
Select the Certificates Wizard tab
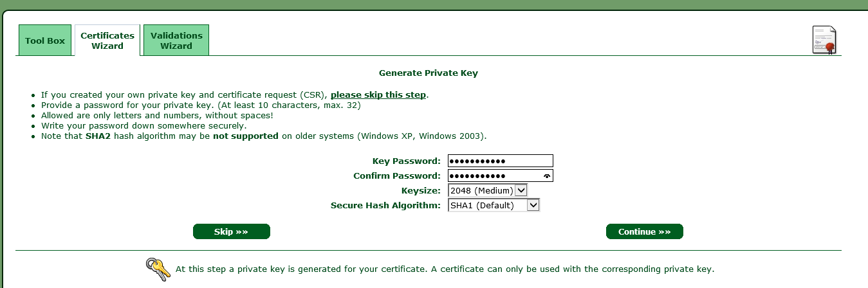tap(107, 40)
